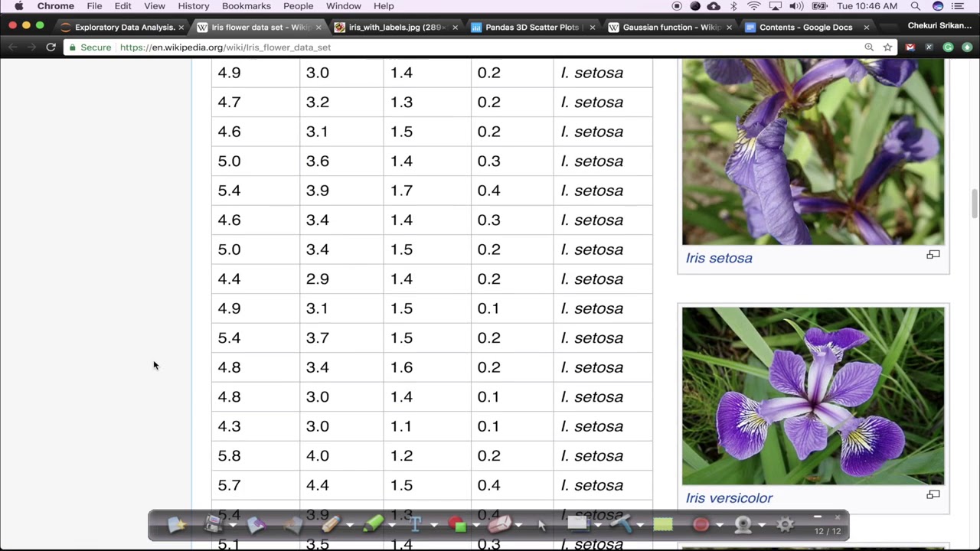This screenshot has width=980, height=551.
Task: Click the red record button in toolbar
Action: 701,525
